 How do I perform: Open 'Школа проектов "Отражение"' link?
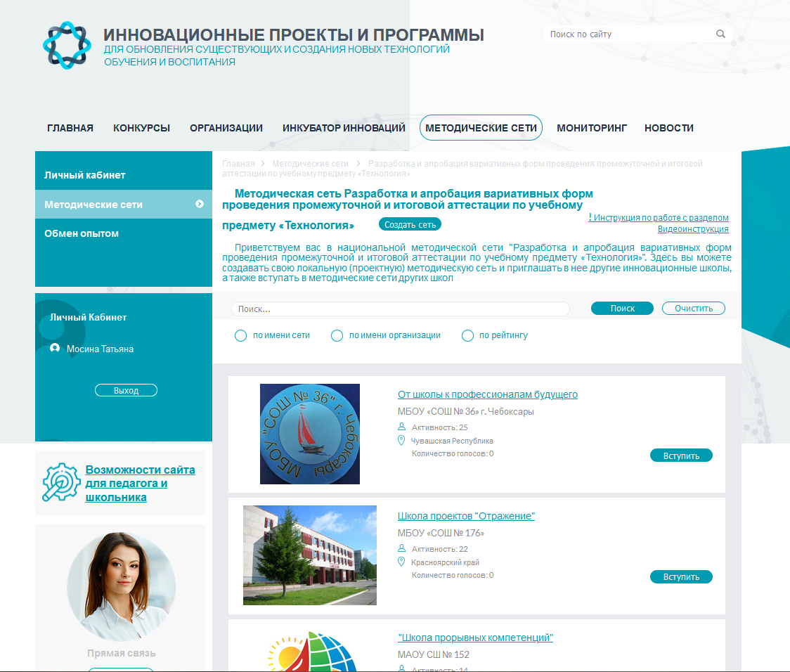[466, 516]
